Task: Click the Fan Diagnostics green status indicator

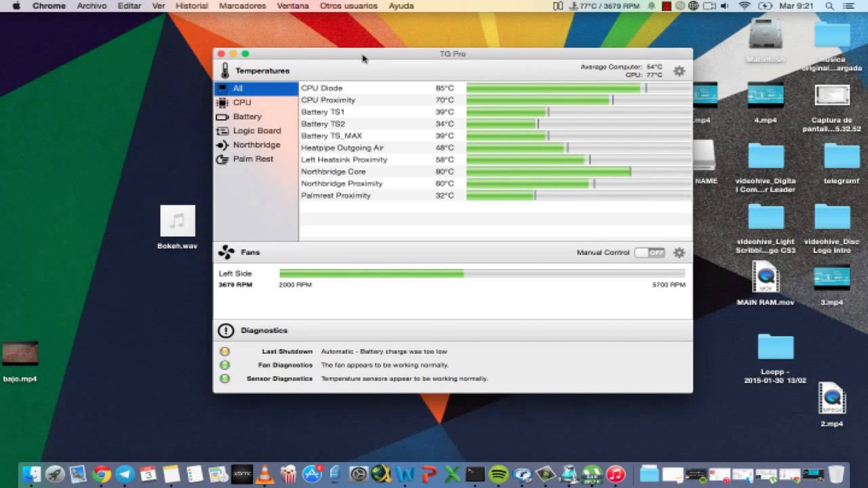Action: coord(224,365)
